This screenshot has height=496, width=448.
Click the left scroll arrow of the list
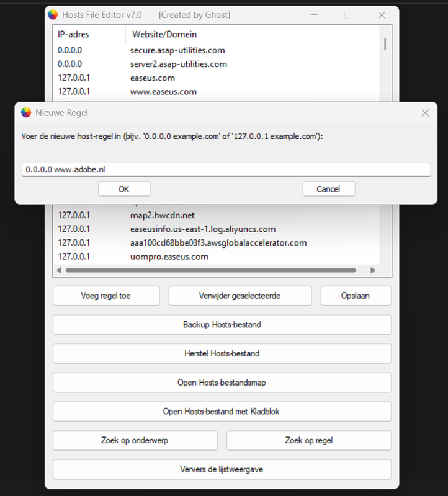tap(59, 270)
